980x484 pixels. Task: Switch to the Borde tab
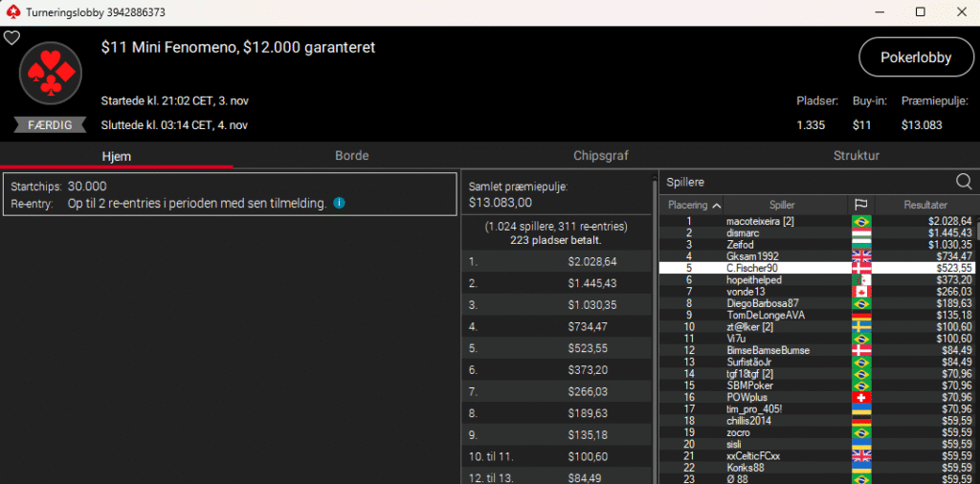point(352,155)
